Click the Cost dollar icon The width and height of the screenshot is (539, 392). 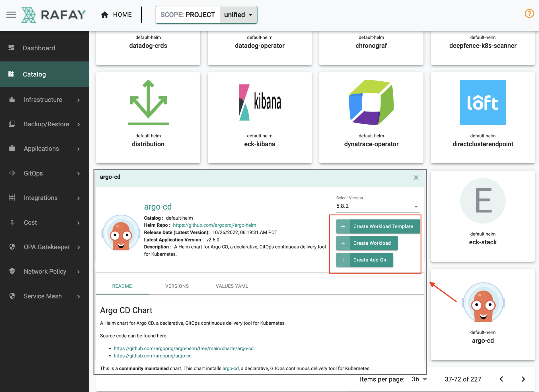click(x=12, y=222)
